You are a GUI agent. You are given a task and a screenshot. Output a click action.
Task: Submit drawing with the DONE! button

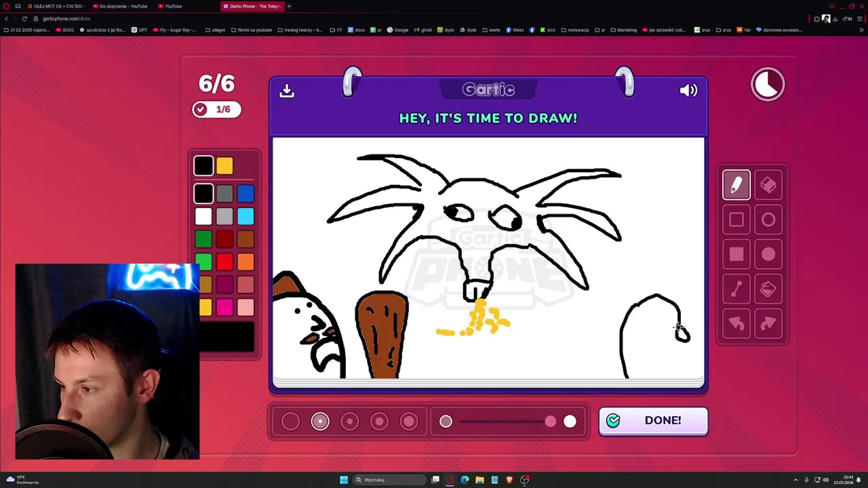click(x=653, y=421)
